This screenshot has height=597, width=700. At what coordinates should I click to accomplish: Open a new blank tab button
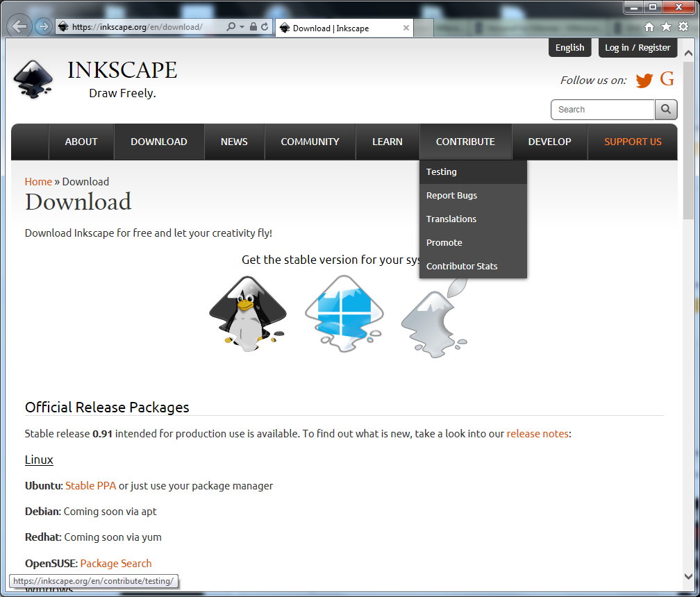point(424,28)
